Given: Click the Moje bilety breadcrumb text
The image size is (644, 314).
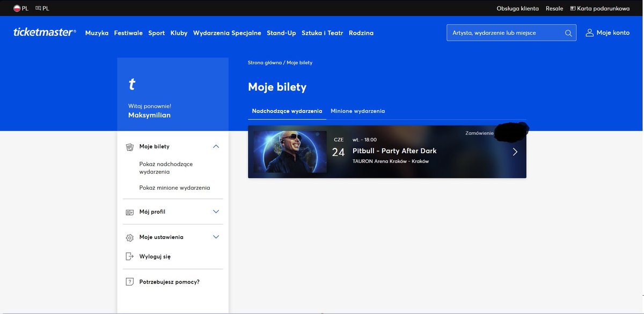Looking at the screenshot, I should coord(299,63).
